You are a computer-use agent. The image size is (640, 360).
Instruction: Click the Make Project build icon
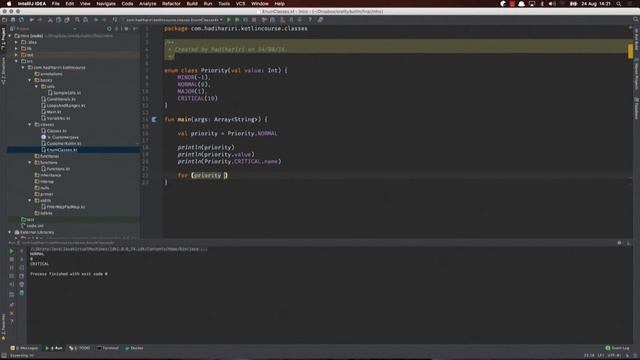pyautogui.click(x=115, y=20)
